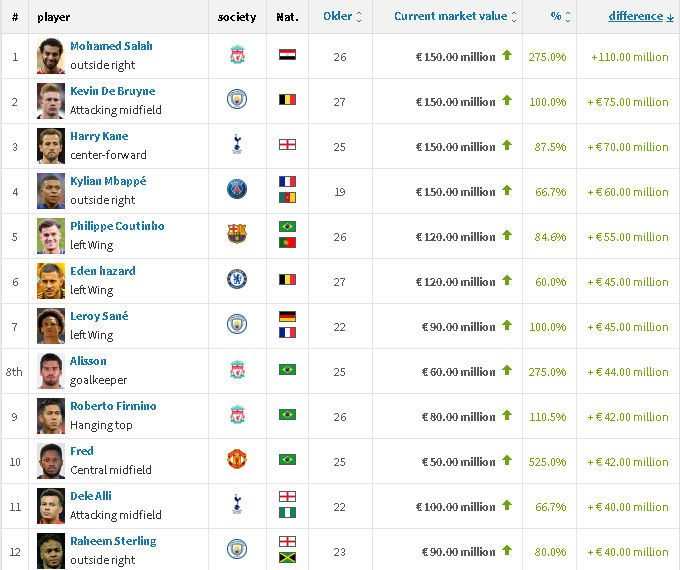
Task: Open the Paris Saint-Germain crest in Mbappé's row
Action: (x=237, y=190)
